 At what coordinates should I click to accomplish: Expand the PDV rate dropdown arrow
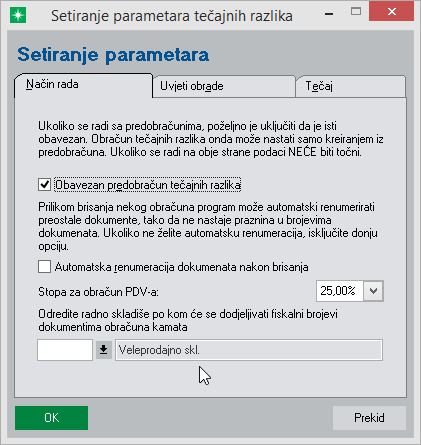[x=373, y=291]
